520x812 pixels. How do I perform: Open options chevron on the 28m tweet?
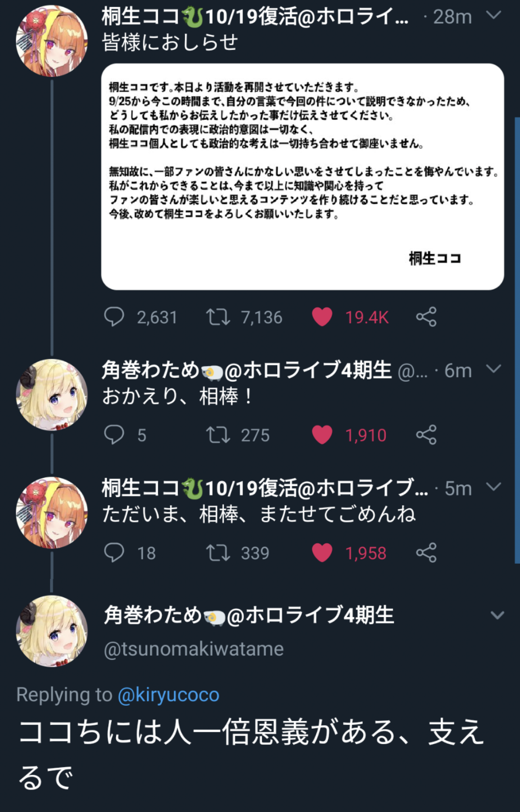coord(494,15)
